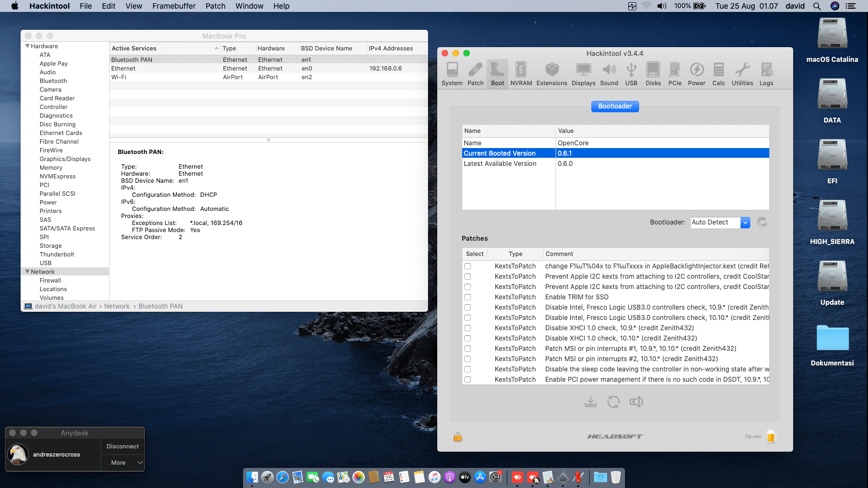Click the Bootloader tab button

615,106
